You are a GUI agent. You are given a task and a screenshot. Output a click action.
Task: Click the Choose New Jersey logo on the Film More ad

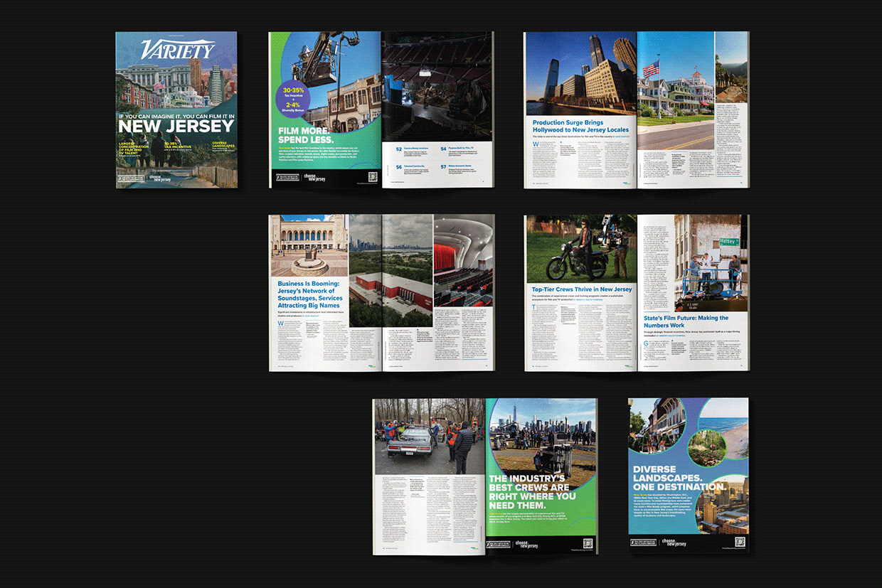(314, 178)
